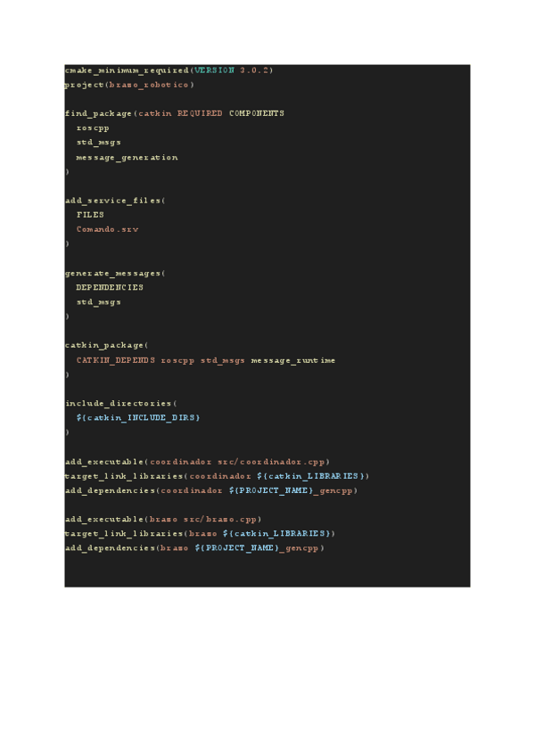Viewport: 535px width, 756px height.
Task: Select the add_service_files( line
Action: tap(115, 201)
